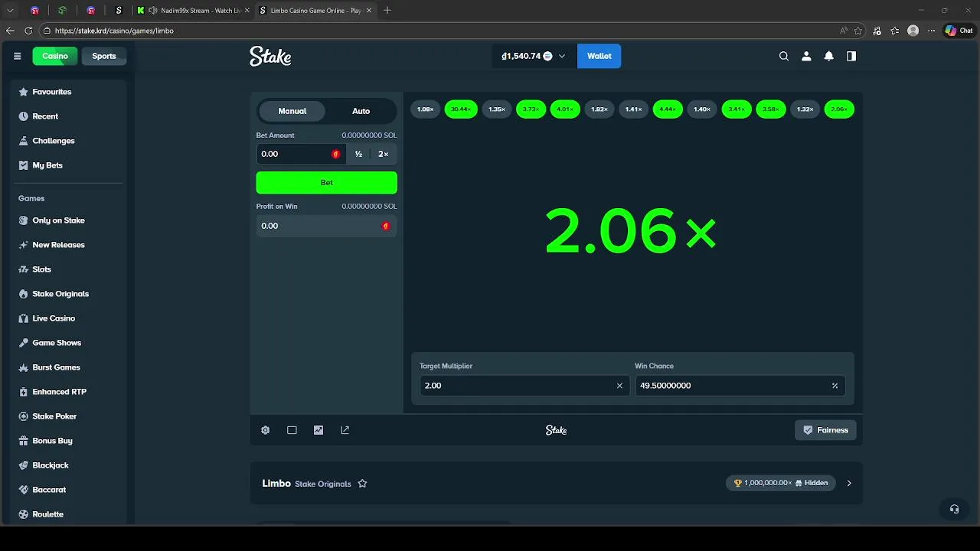Click the Stake logo in header
Screen dimensions: 980x551
(270, 56)
